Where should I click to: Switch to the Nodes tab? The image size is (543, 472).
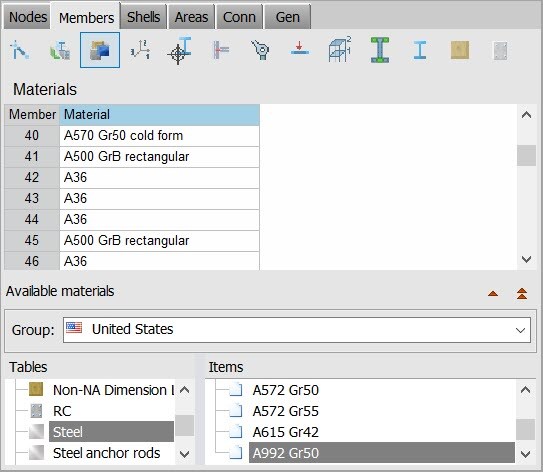28,17
